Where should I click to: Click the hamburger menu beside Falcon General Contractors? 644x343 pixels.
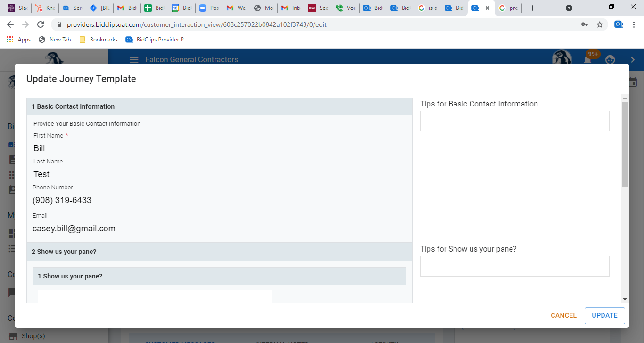tap(134, 59)
